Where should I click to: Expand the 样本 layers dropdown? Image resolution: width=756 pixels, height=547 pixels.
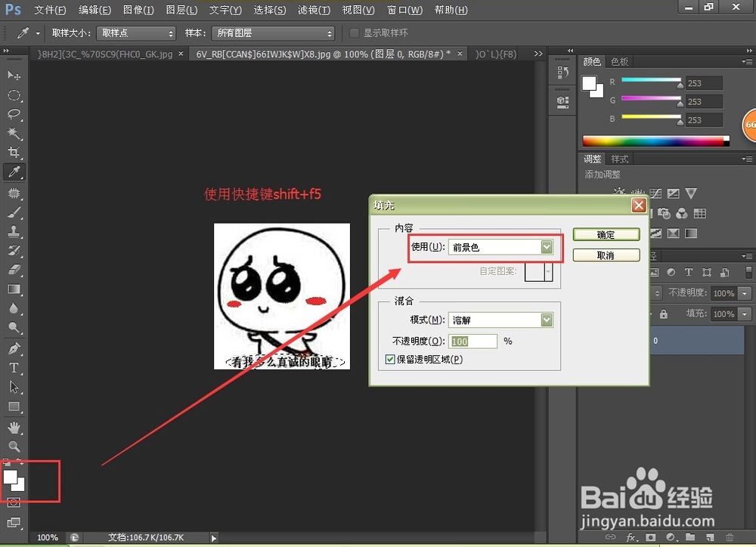pos(328,33)
